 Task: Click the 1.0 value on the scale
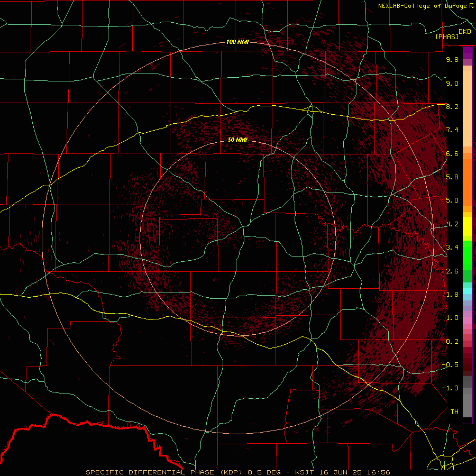pyautogui.click(x=452, y=318)
